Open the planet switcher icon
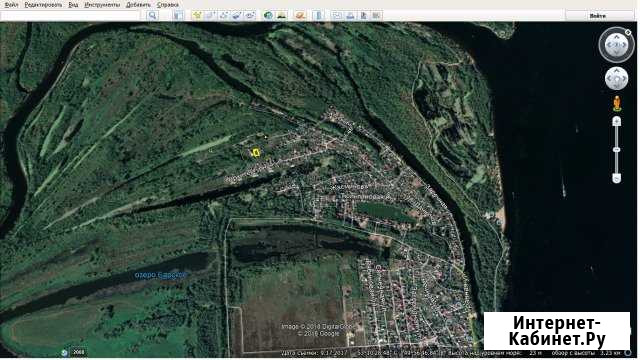This screenshot has height=360, width=640. 300,16
